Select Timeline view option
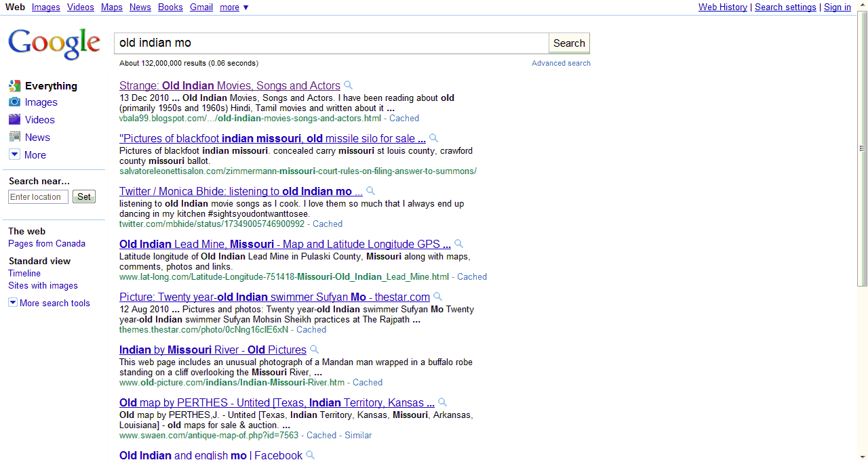The height and width of the screenshot is (460, 868). [24, 273]
